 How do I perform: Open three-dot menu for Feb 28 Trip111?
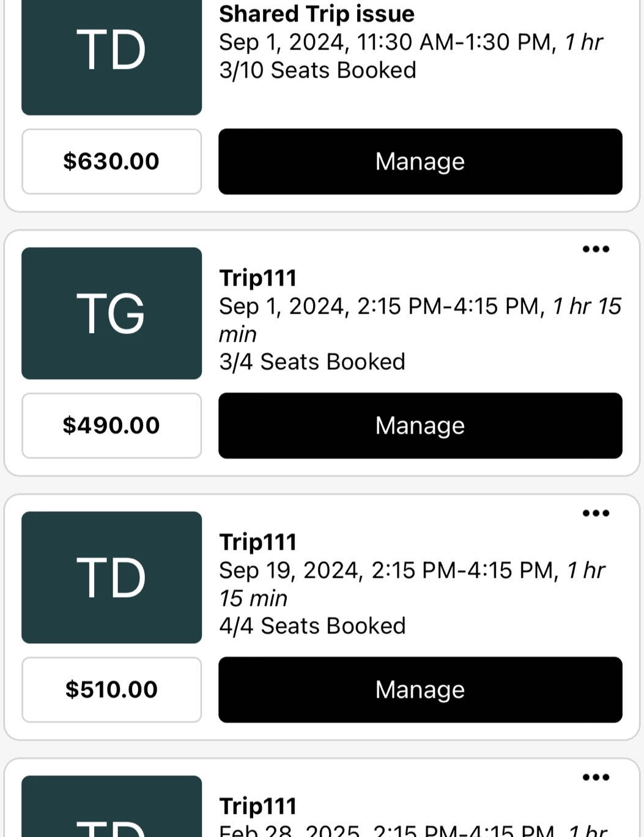[x=596, y=778]
